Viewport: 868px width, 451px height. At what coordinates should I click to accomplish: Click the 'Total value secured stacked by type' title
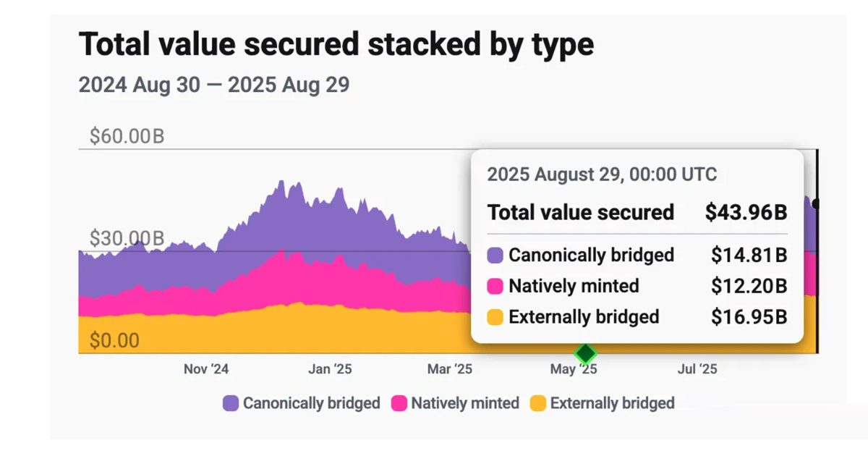point(336,44)
